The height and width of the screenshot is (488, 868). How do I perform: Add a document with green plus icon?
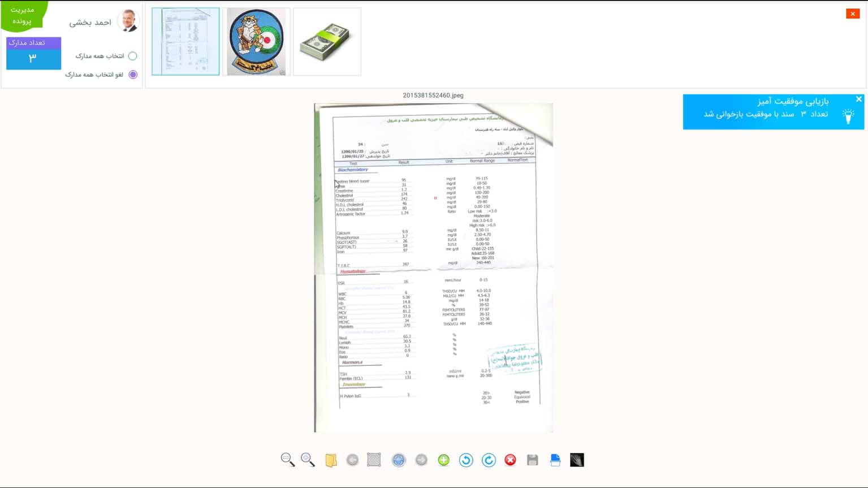point(443,460)
